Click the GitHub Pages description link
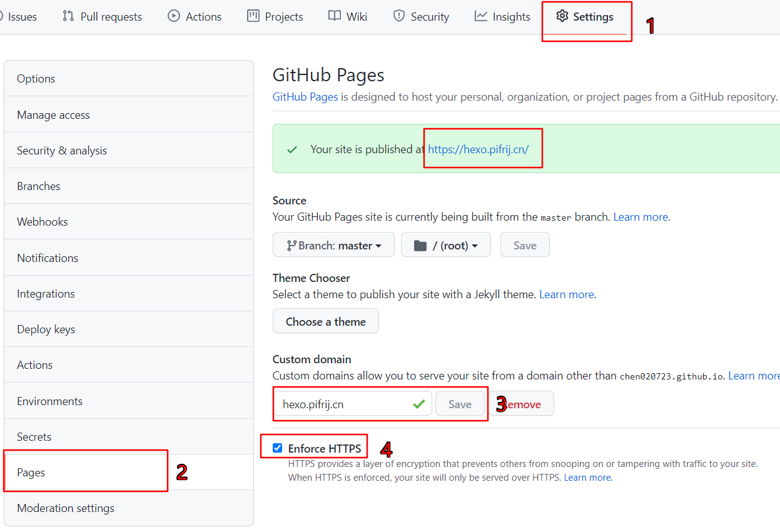780x532 pixels. click(305, 97)
